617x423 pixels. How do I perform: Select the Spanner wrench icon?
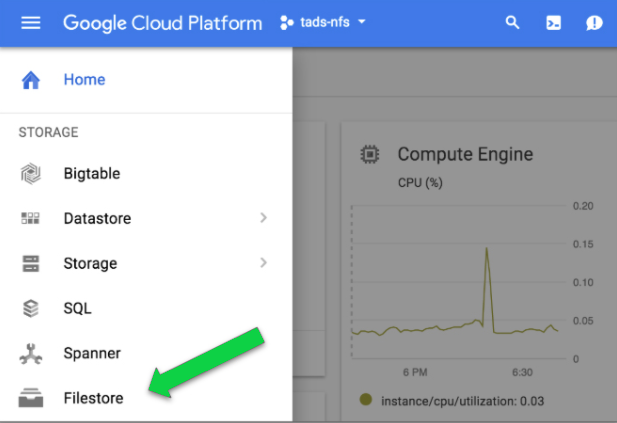(x=31, y=354)
